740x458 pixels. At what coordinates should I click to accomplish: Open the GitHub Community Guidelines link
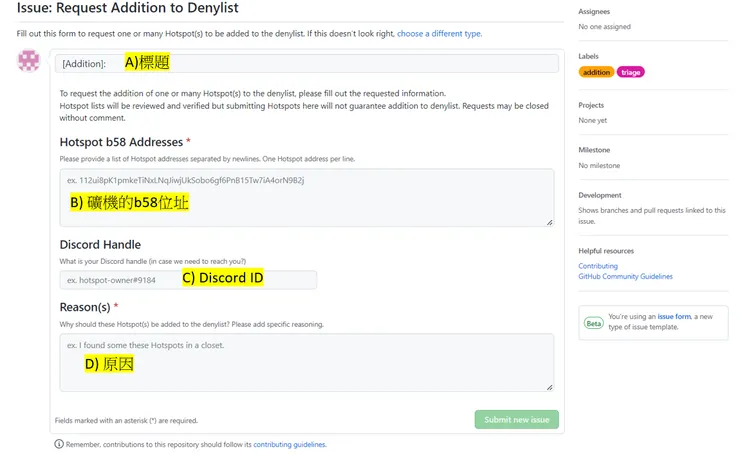[x=625, y=276]
